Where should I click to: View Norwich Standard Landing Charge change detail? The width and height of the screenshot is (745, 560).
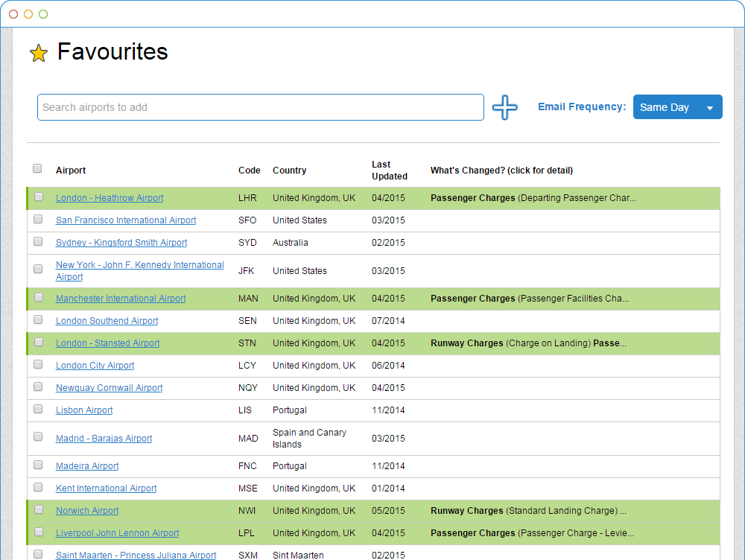528,511
